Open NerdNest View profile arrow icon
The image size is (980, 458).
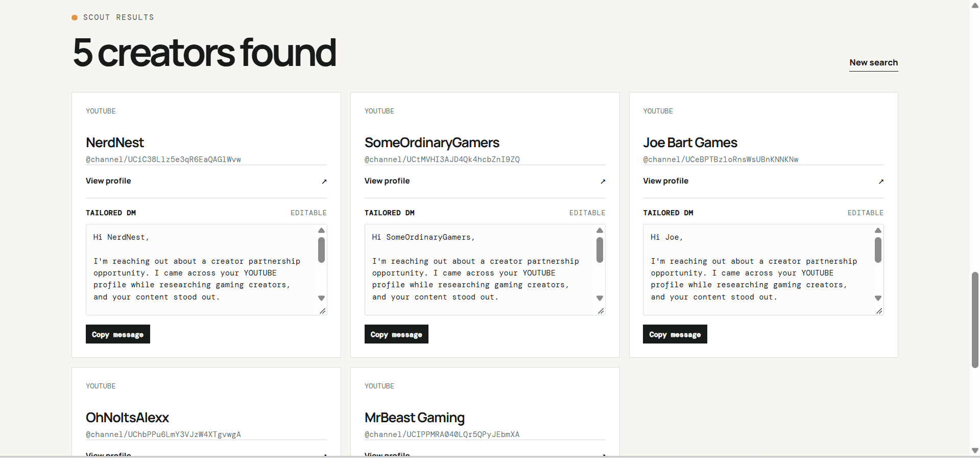[x=324, y=181]
